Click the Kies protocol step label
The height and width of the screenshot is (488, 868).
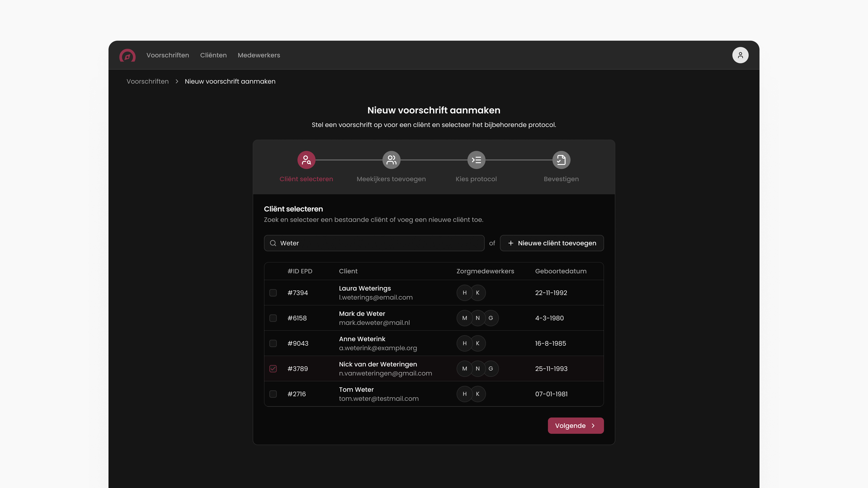click(476, 179)
